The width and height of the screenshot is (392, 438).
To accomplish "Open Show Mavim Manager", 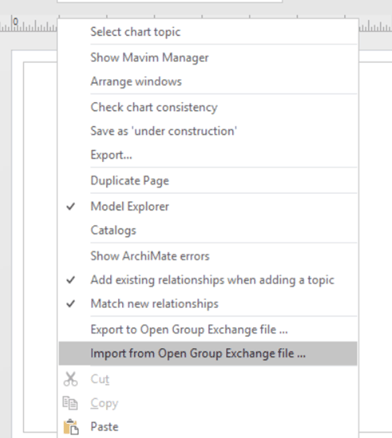I will coord(149,58).
